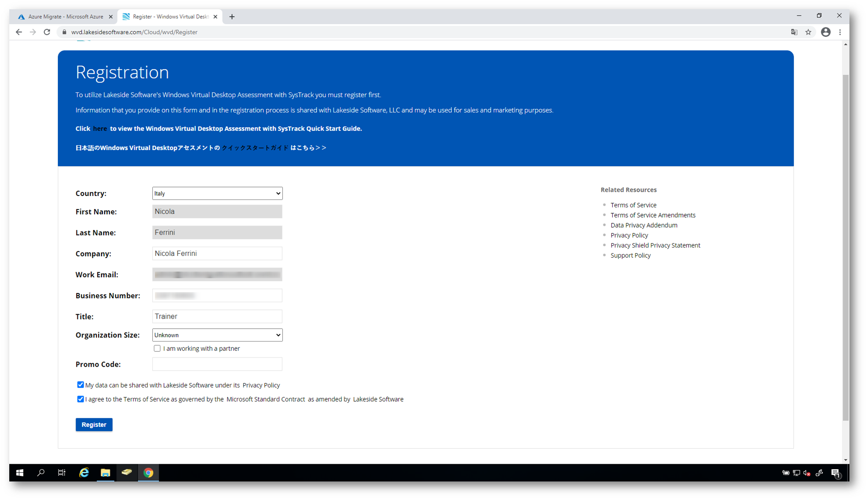This screenshot has width=868, height=500.
Task: Reload the page with refresh icon
Action: click(x=47, y=32)
